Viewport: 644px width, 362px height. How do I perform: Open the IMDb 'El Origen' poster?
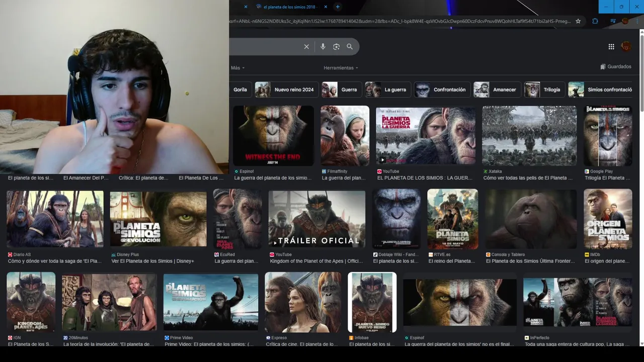[608, 219]
